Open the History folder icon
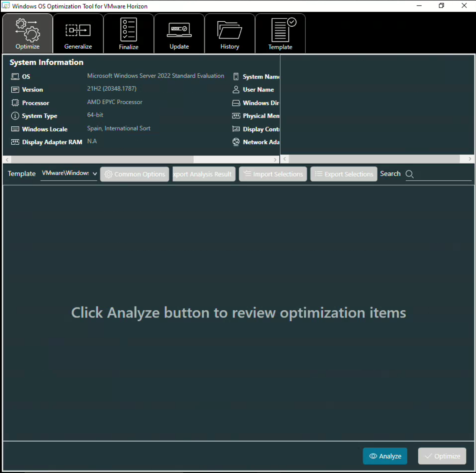Screen dimensions: 476x473 click(230, 30)
